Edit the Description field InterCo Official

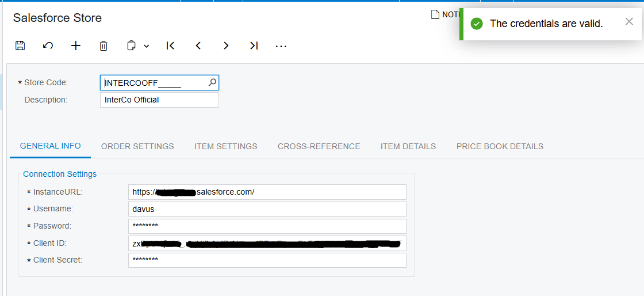coord(159,100)
